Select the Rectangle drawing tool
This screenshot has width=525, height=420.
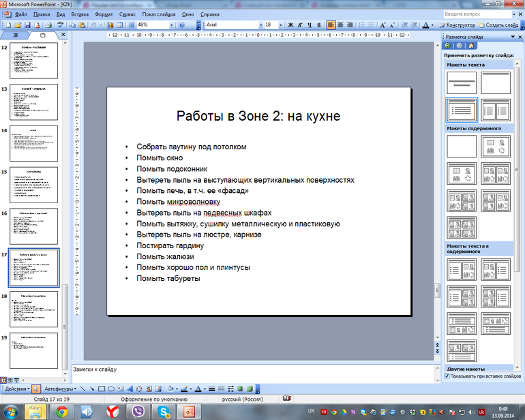(101, 389)
